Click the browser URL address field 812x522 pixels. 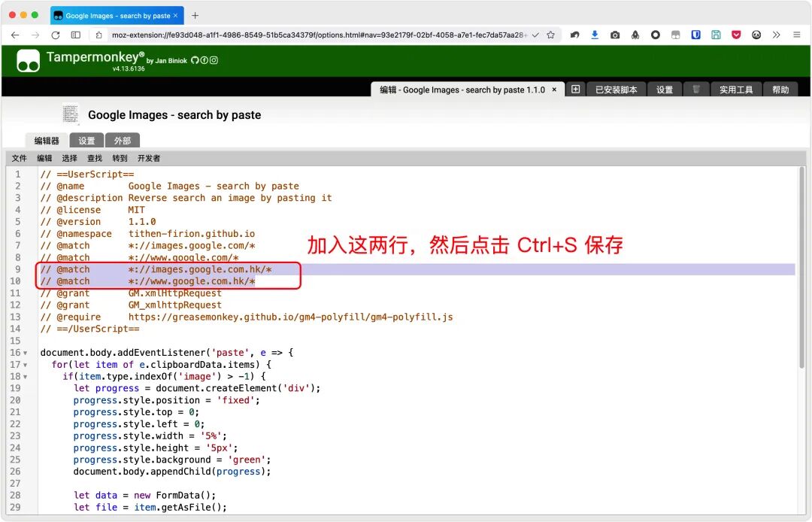pyautogui.click(x=319, y=35)
